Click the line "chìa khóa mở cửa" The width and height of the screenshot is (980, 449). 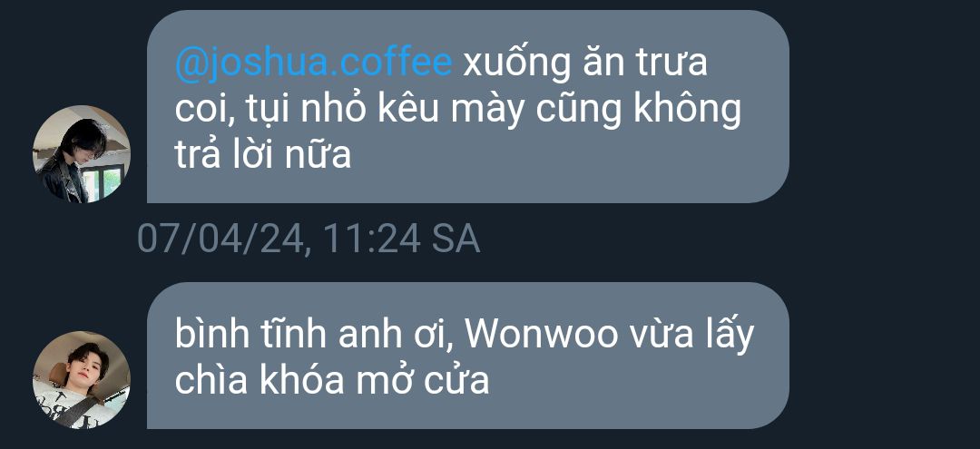331,380
